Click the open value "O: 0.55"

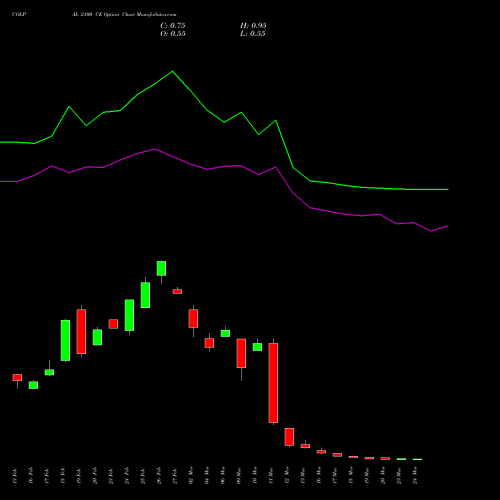[173, 34]
